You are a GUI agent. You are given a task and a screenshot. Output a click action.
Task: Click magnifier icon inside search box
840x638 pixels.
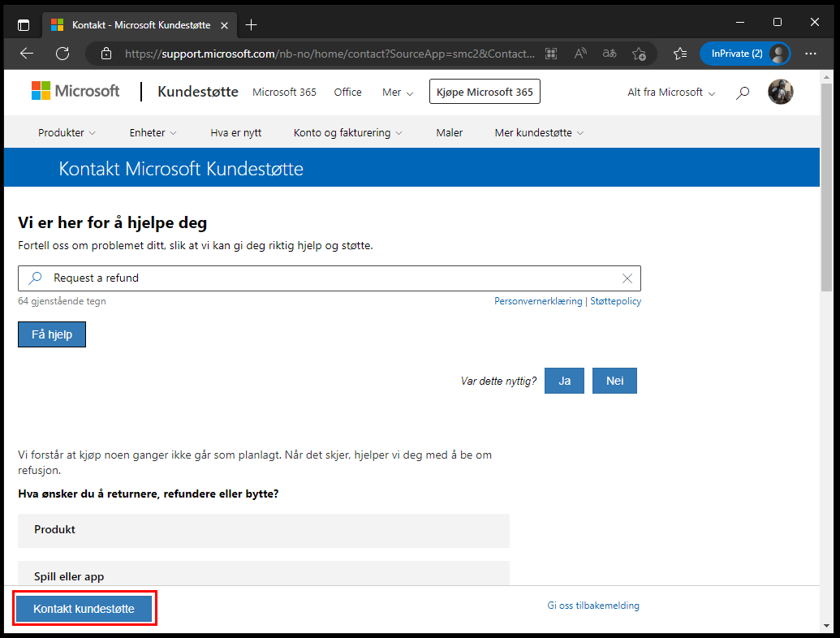coord(36,278)
